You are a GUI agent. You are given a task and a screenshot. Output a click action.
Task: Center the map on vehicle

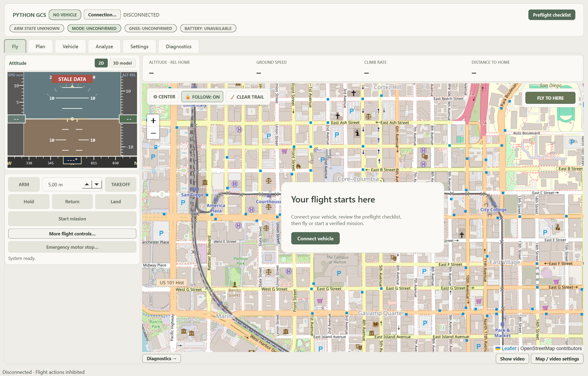pos(164,97)
